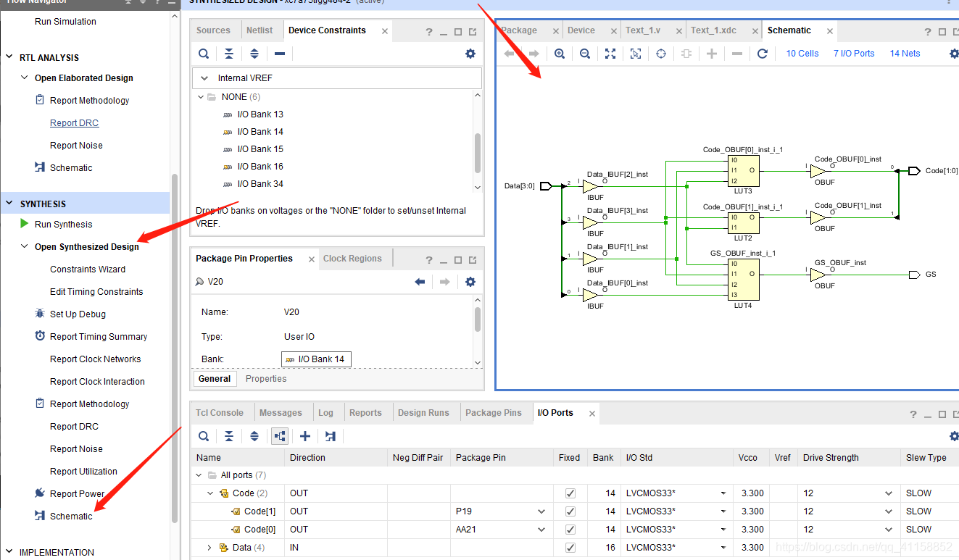Open I/O Ports settings gear
The width and height of the screenshot is (959, 560).
[954, 436]
